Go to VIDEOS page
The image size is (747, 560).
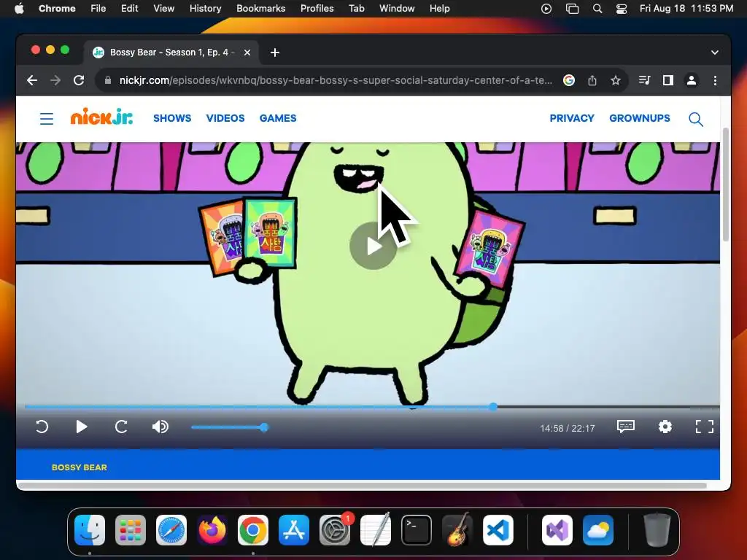(225, 118)
